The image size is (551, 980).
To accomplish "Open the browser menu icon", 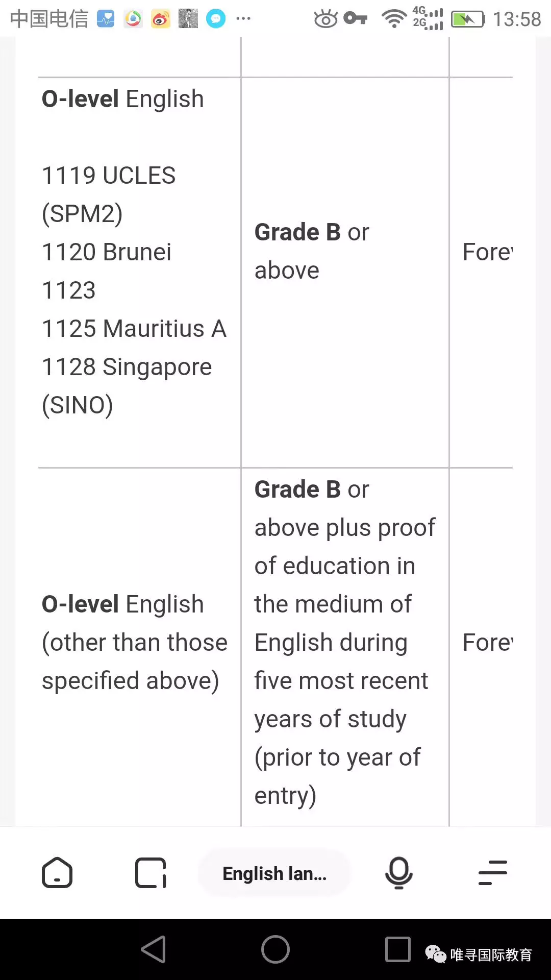I will tap(492, 872).
